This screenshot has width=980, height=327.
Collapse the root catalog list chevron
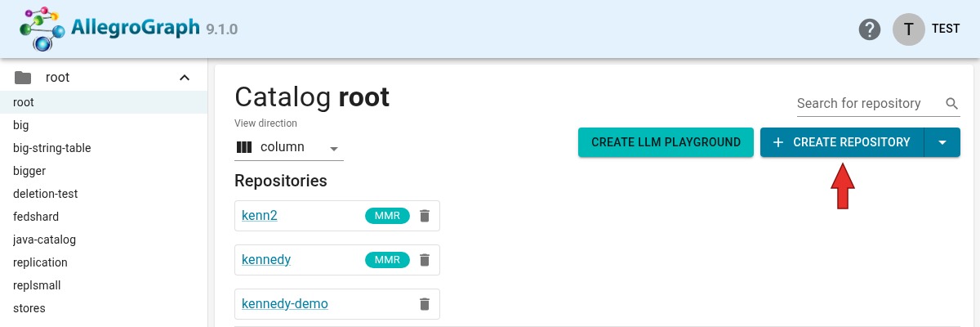pyautogui.click(x=185, y=78)
